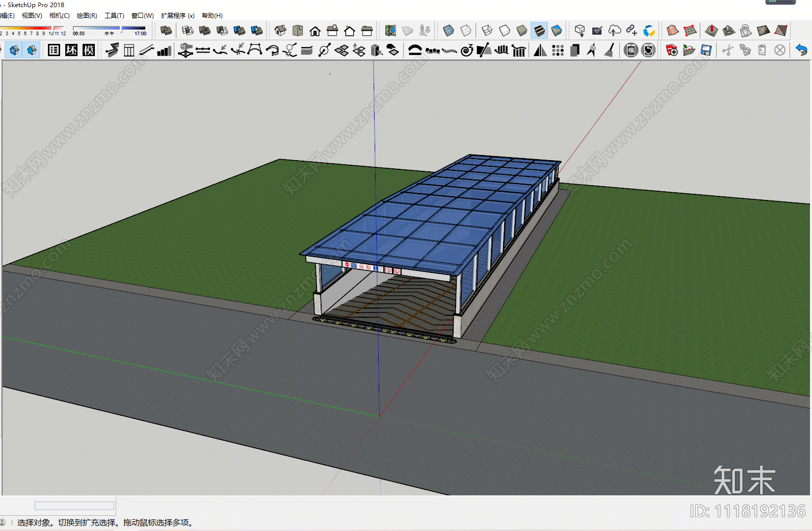The height and width of the screenshot is (531, 812).
Task: Select the Sandbox Stamp tool
Action: point(729,31)
